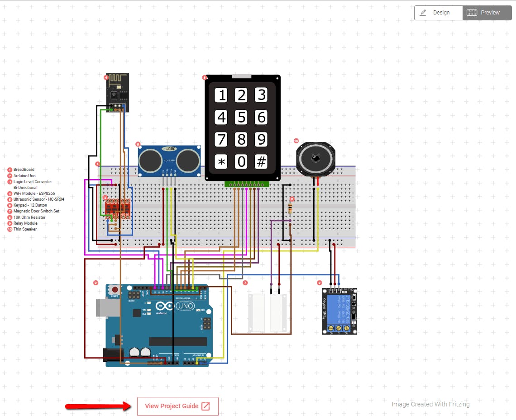Select the Arduino Uno board
Screen dimensions: 516x420
pos(158,326)
